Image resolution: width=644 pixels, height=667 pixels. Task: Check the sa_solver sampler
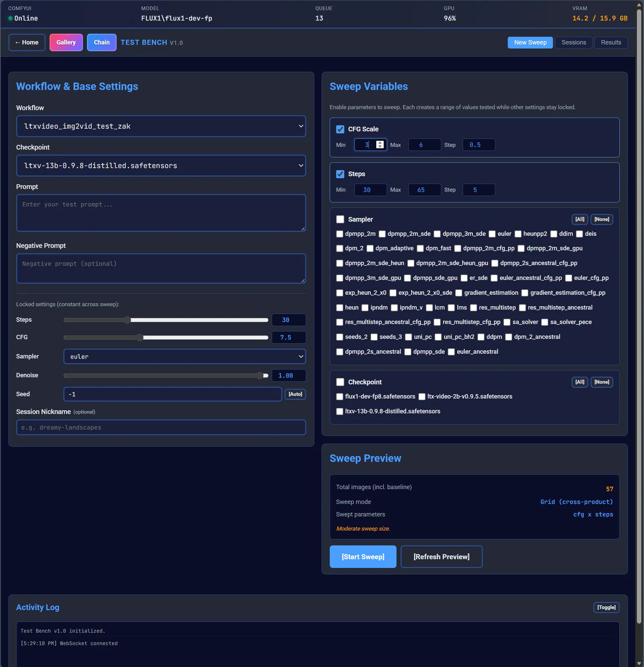(x=507, y=322)
